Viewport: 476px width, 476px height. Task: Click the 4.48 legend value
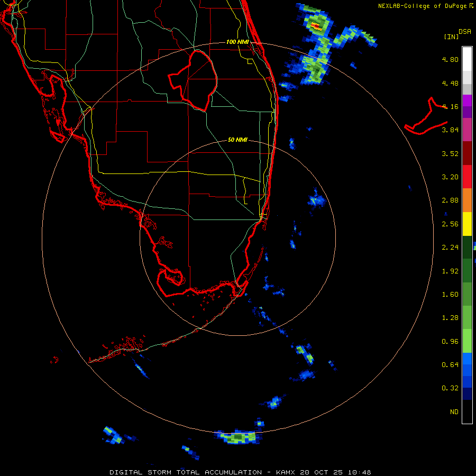(x=450, y=83)
